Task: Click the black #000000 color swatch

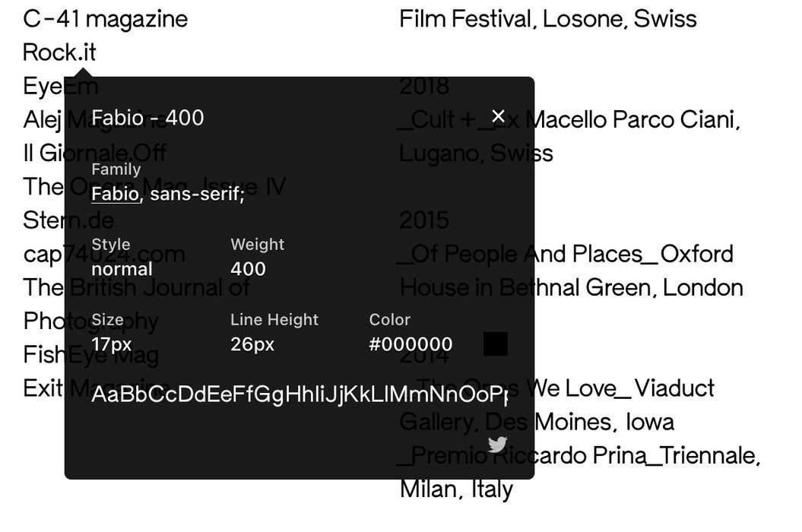Action: pyautogui.click(x=495, y=344)
